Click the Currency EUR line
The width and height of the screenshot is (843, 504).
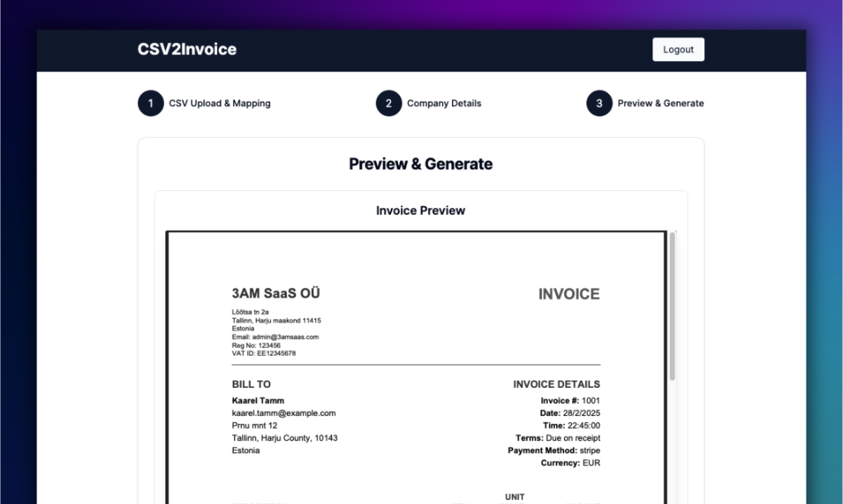570,464
